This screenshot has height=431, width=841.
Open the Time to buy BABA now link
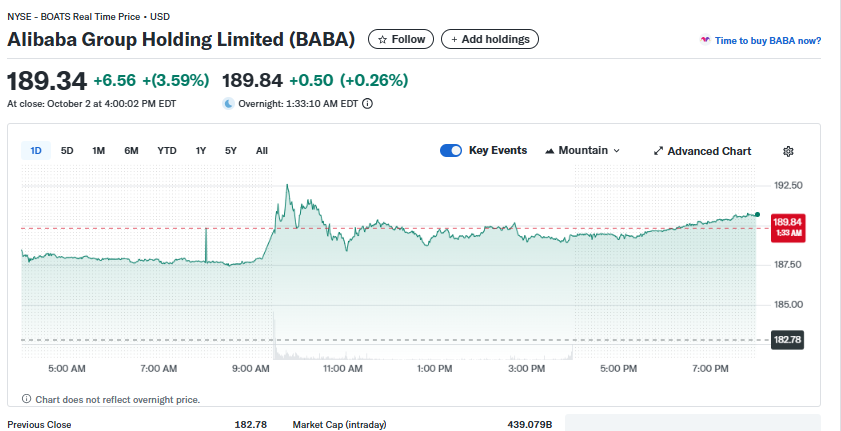pos(768,41)
